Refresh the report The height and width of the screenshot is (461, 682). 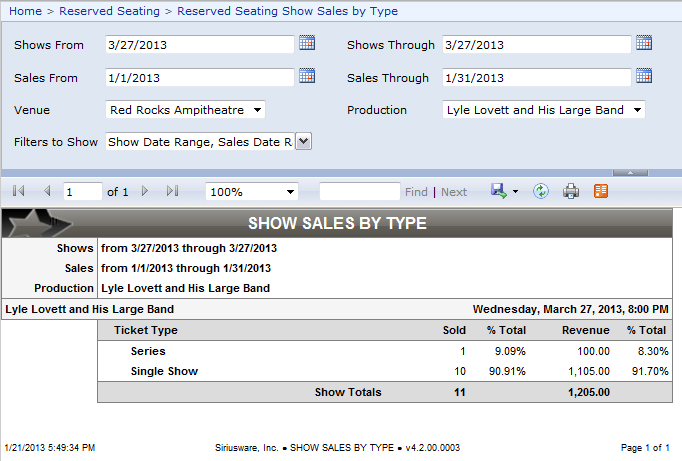[x=541, y=191]
